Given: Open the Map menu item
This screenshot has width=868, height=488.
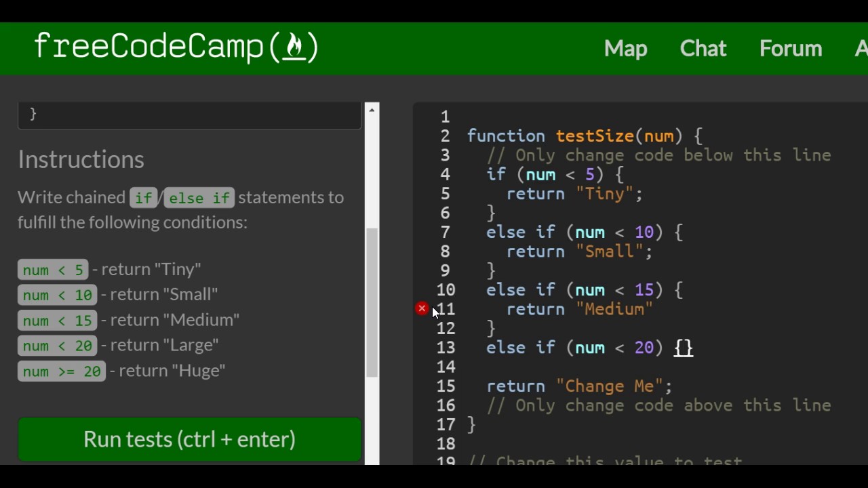Looking at the screenshot, I should [625, 49].
